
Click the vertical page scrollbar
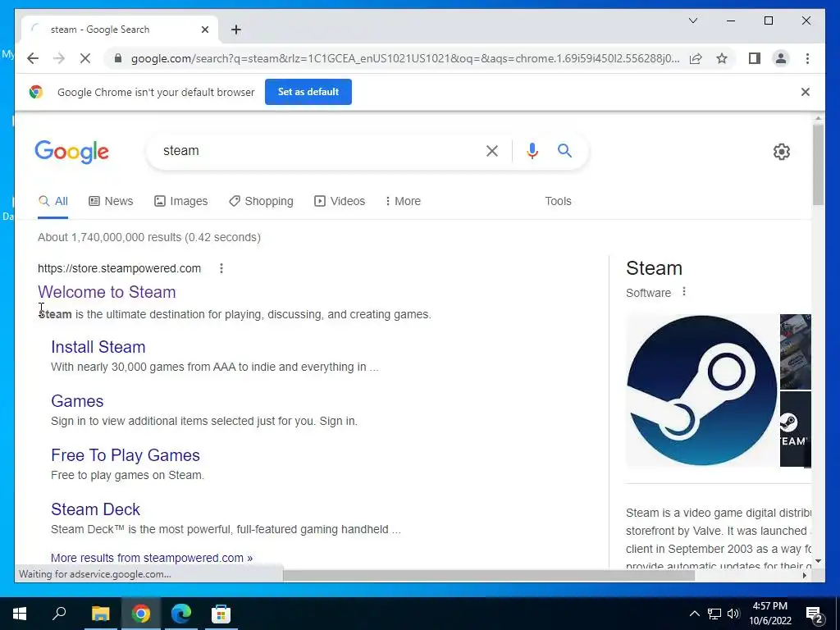coord(818,165)
